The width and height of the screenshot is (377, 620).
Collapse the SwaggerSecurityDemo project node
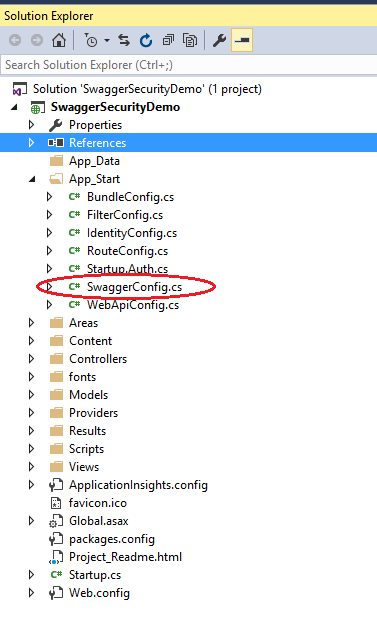14,107
